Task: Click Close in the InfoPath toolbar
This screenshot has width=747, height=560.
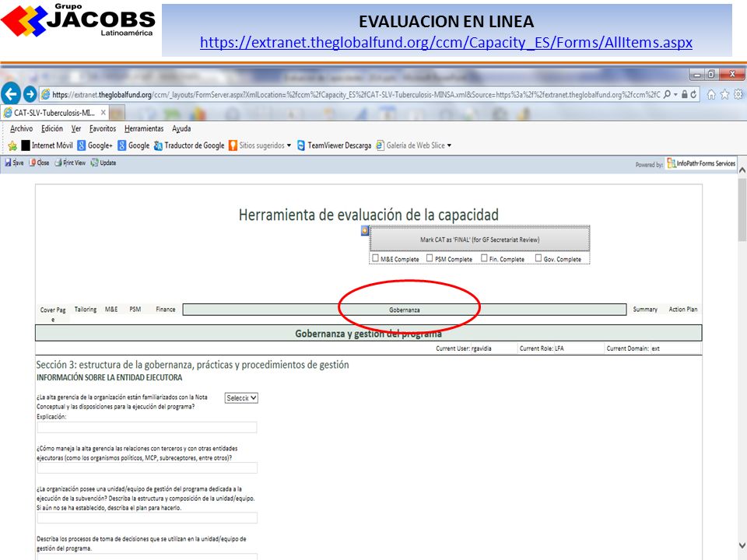Action: pos(39,163)
